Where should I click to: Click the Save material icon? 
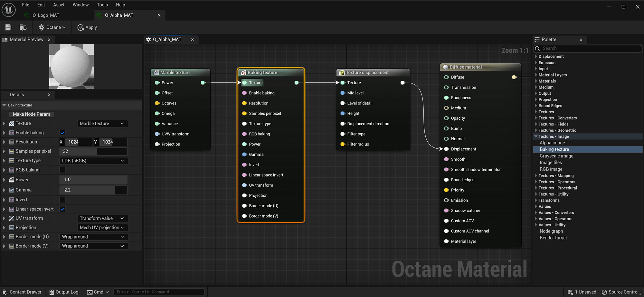point(8,27)
